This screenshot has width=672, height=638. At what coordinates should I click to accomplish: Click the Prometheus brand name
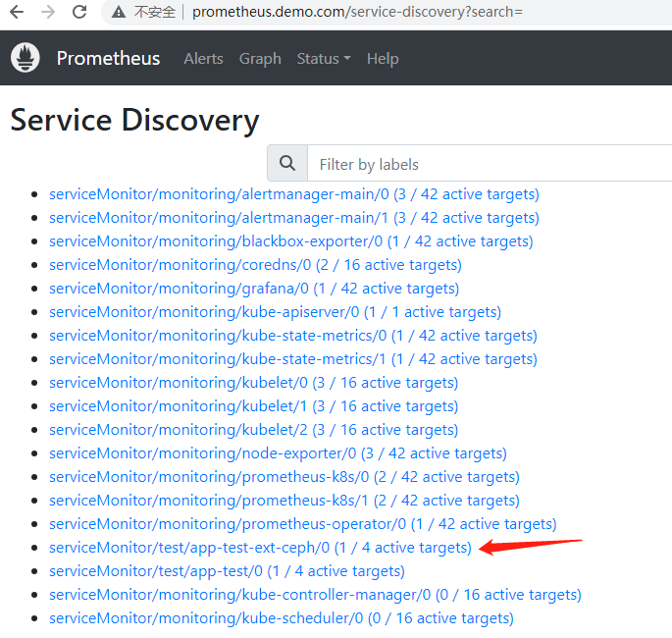pos(108,58)
